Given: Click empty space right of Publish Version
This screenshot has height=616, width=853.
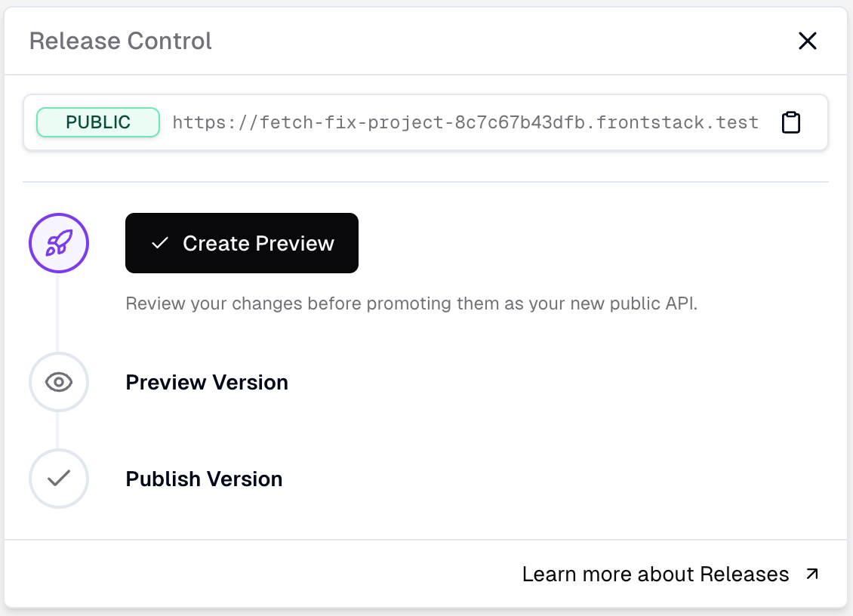Looking at the screenshot, I should pos(528,479).
